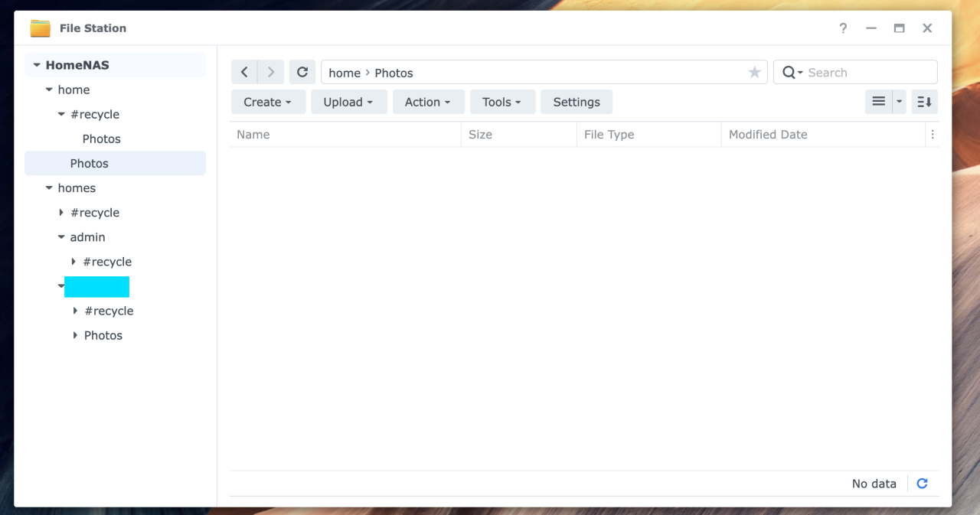Click the Settings button
Image resolution: width=980 pixels, height=515 pixels.
point(576,101)
